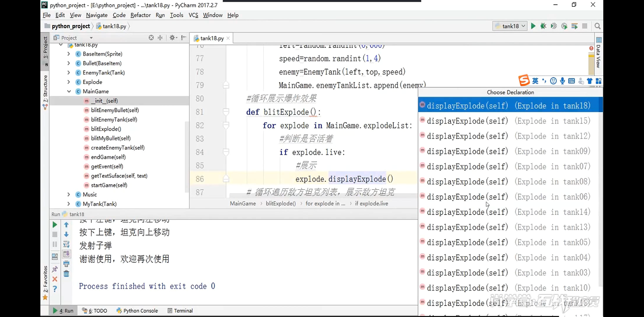Run tank18 with the green toolbar play button
Screen dimensions: 644x317
pyautogui.click(x=533, y=26)
